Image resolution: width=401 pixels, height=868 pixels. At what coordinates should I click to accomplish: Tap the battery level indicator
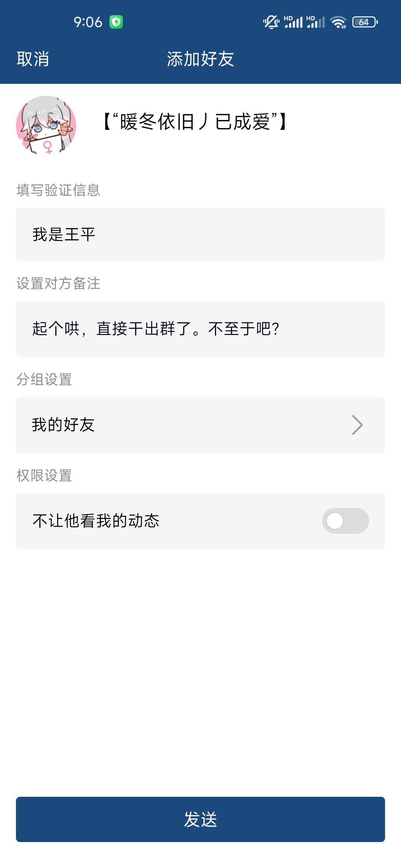pos(365,22)
